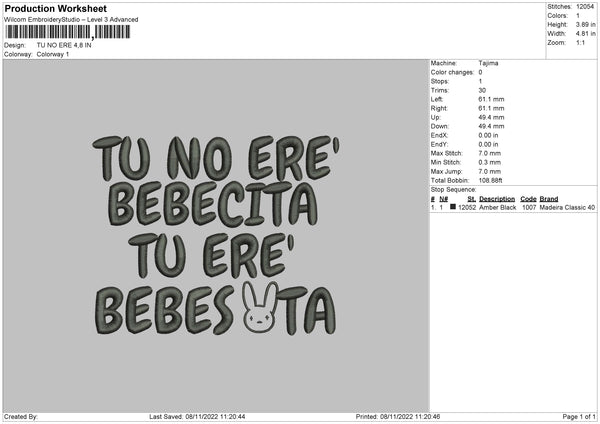Click the Amber Black color swatch
Image resolution: width=600 pixels, height=424 pixels.
453,208
